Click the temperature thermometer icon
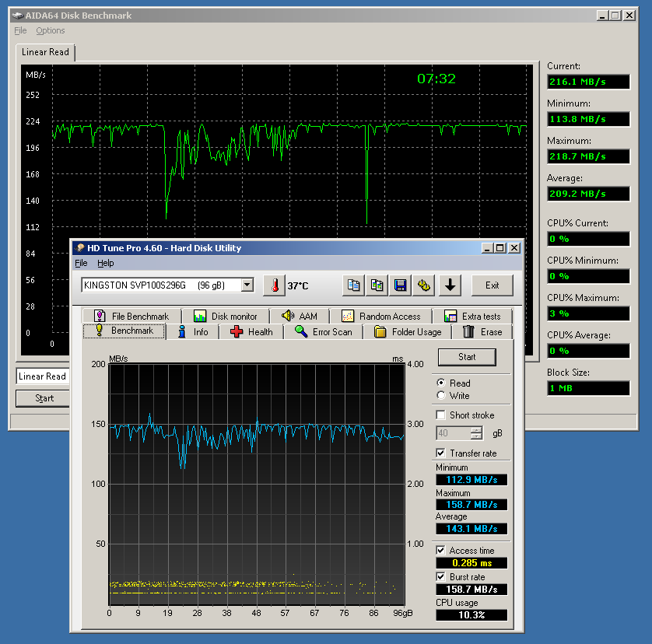Screen dimensions: 652x644 275,285
